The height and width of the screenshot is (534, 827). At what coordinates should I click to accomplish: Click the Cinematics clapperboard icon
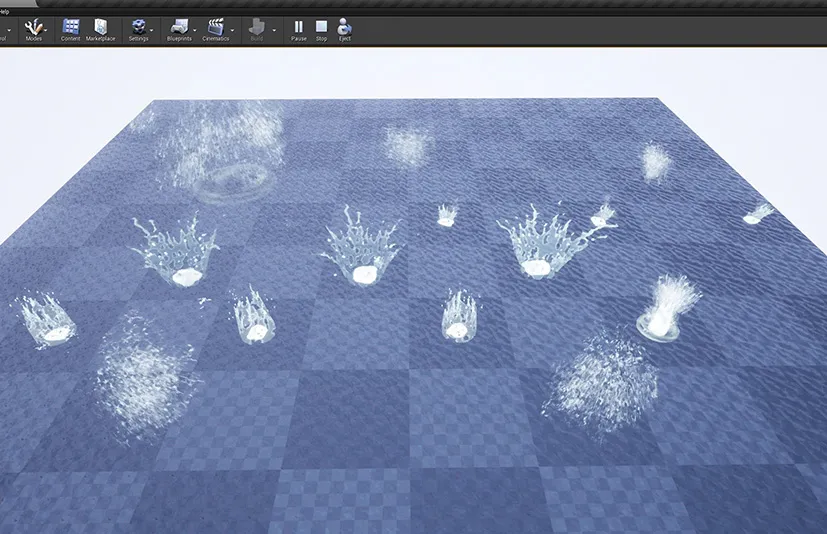coord(215,26)
